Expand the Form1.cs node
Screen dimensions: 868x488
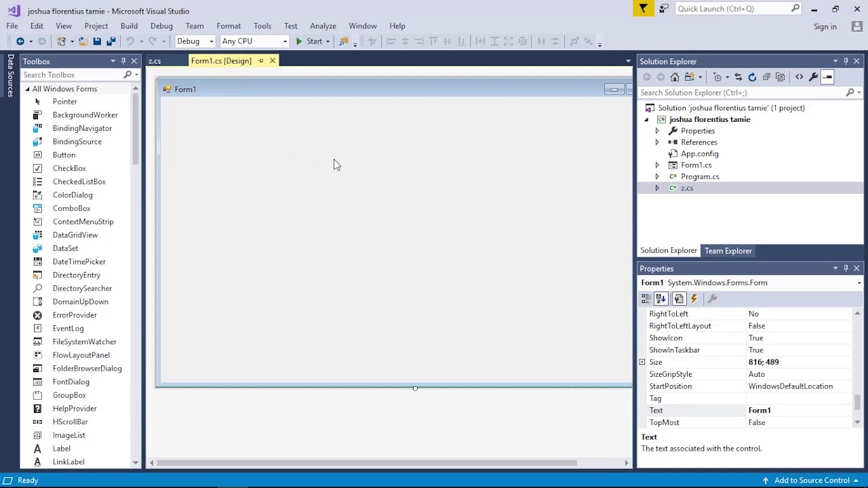tap(656, 165)
